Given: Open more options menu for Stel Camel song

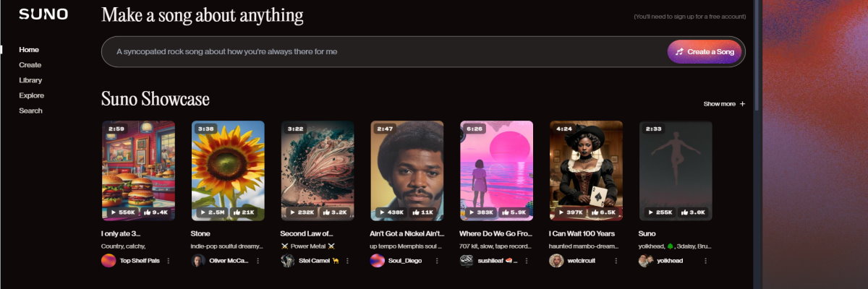Looking at the screenshot, I should pos(347,261).
